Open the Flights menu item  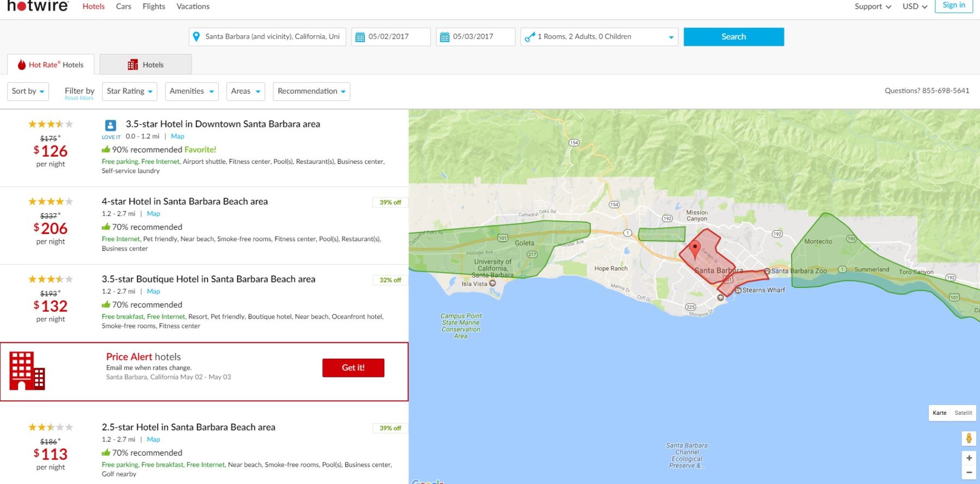coord(154,7)
